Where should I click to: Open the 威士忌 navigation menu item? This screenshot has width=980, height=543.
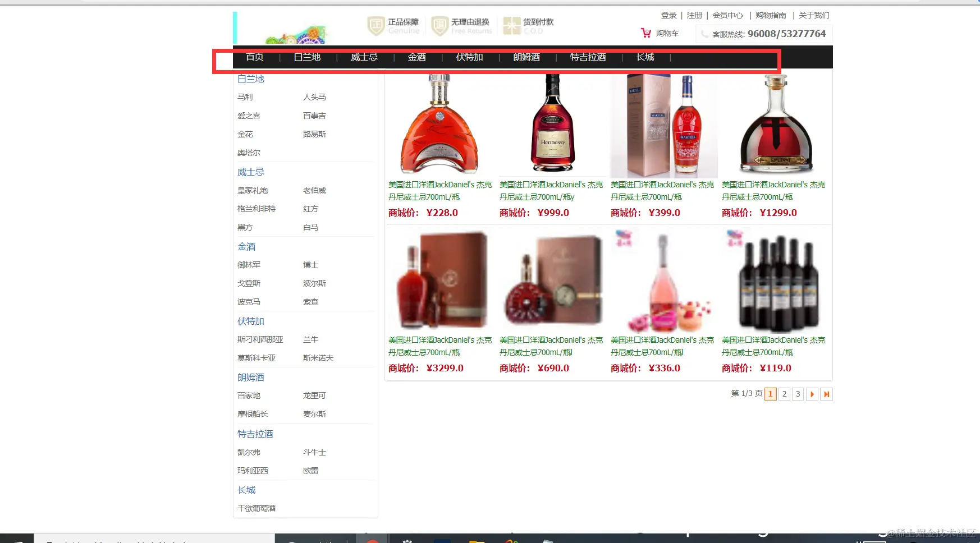364,57
